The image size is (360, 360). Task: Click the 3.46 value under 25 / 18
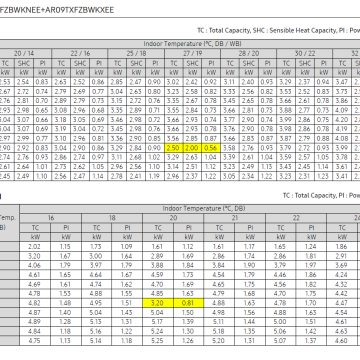tap(118, 119)
